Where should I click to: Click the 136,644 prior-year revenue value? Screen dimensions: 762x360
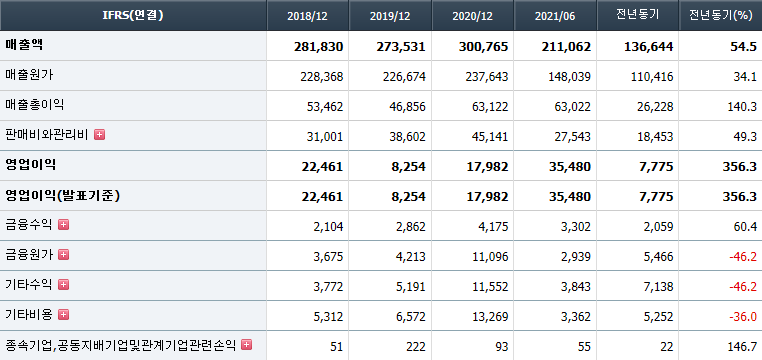pos(649,47)
